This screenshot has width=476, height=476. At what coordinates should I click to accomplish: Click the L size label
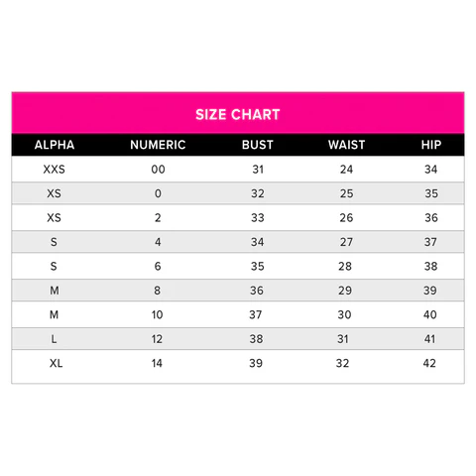(x=54, y=339)
